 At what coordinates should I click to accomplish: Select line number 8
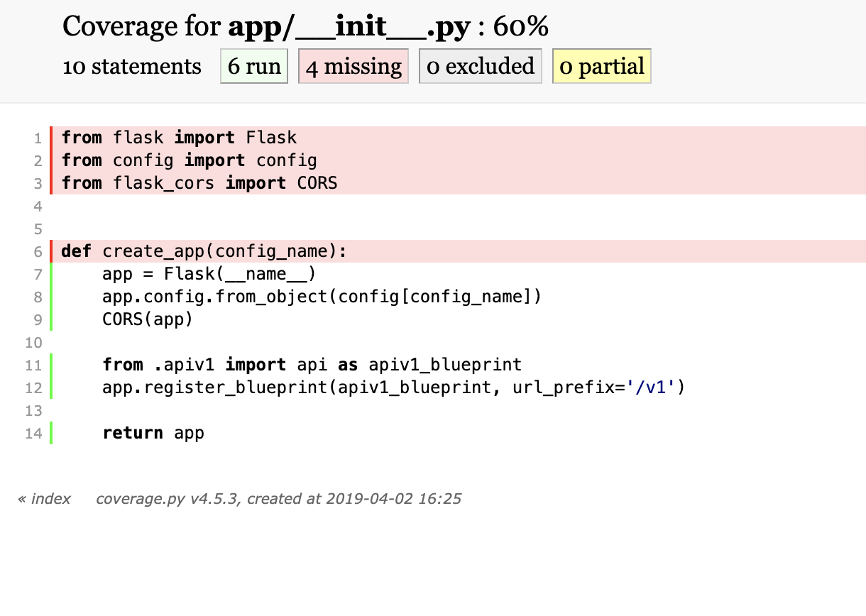point(33,297)
